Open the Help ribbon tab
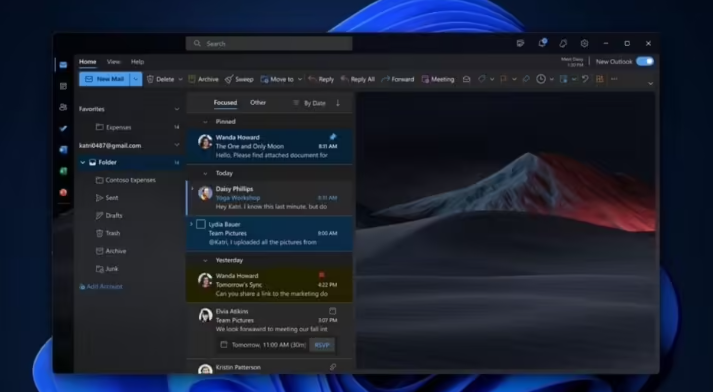713x392 pixels. [x=137, y=62]
